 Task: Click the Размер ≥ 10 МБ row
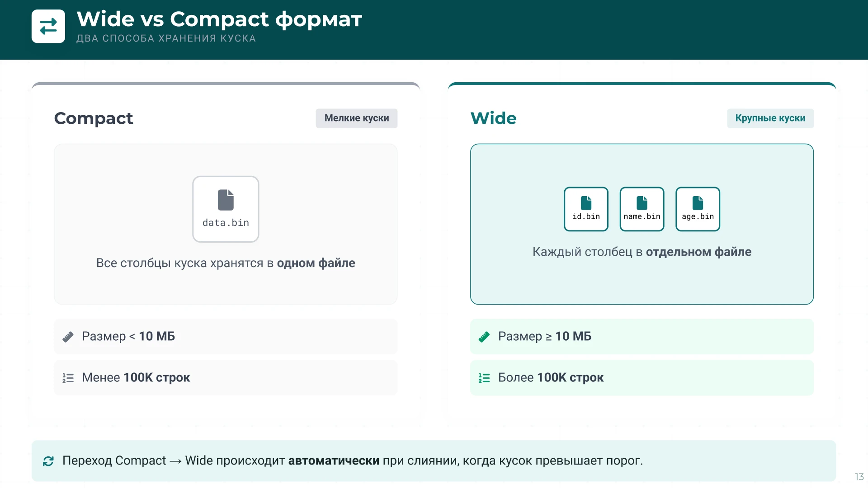[x=642, y=337]
